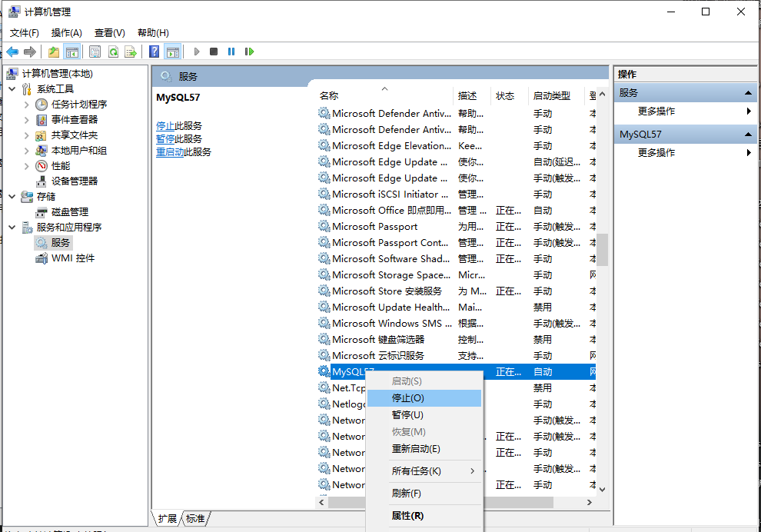Viewport: 761px width, 532px height.
Task: Select root node 计算机管理(本地)
Action: 58,74
